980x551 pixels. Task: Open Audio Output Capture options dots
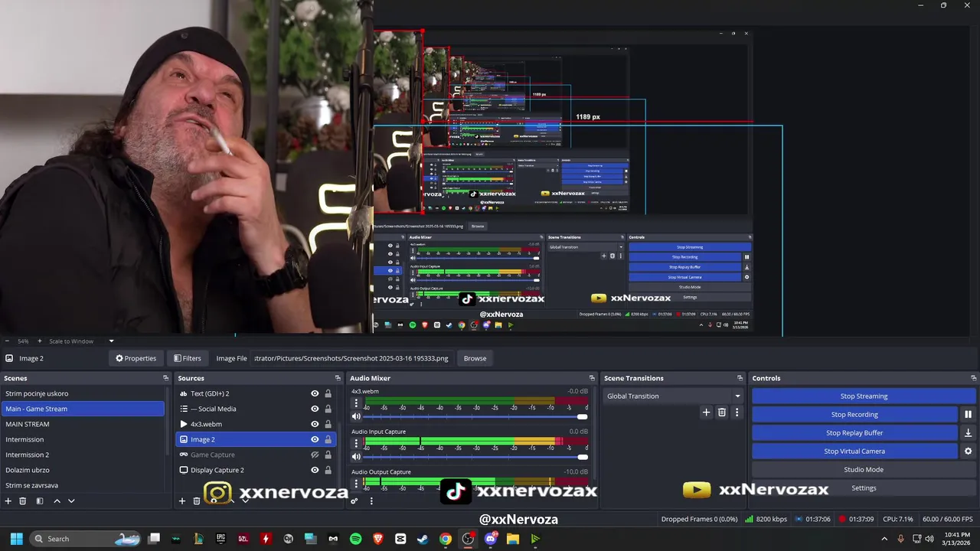(x=356, y=483)
